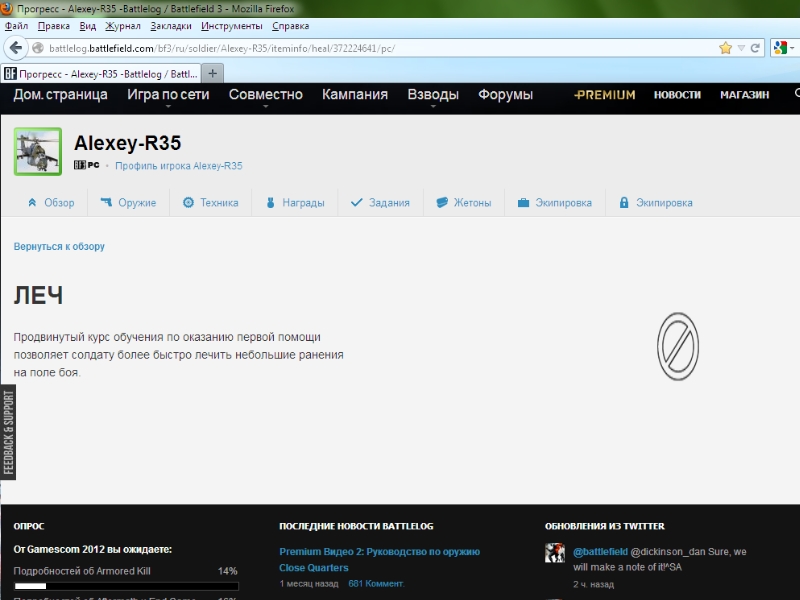Click the padlock icon for Экипировка
The height and width of the screenshot is (600, 800).
[623, 203]
